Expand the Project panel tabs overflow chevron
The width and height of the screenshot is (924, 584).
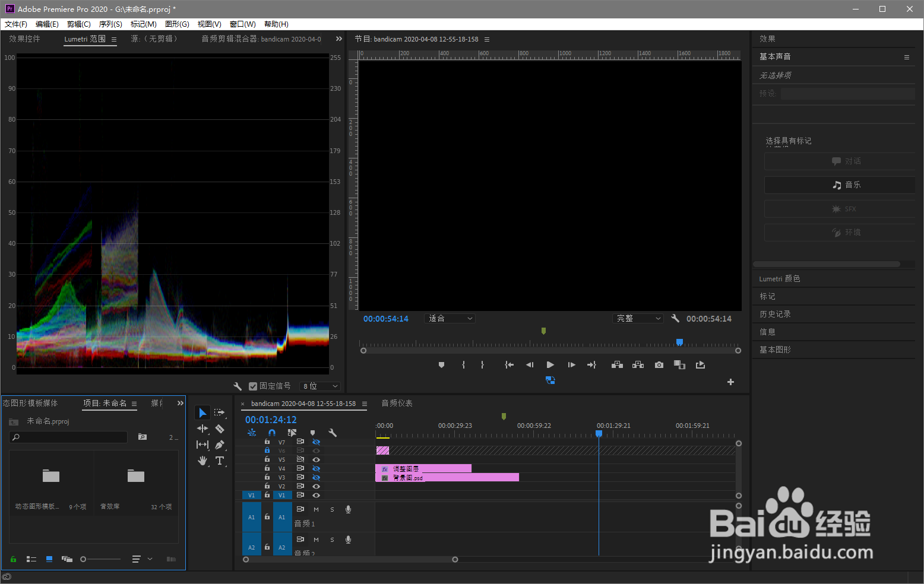click(x=181, y=403)
